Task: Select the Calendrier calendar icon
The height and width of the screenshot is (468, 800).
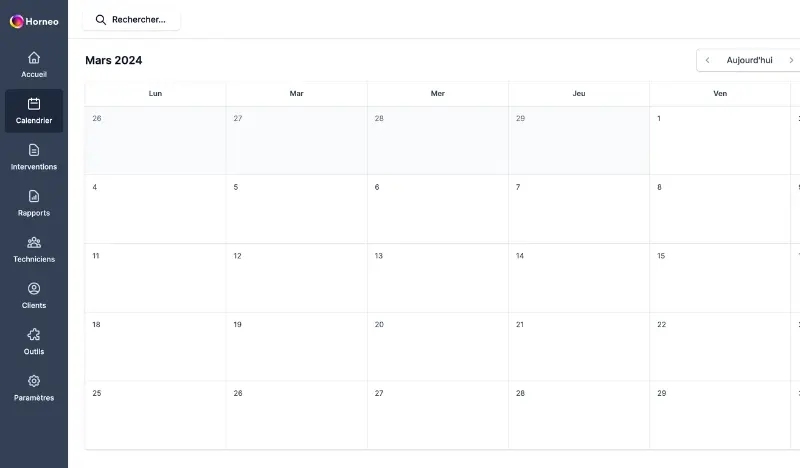Action: (34, 104)
